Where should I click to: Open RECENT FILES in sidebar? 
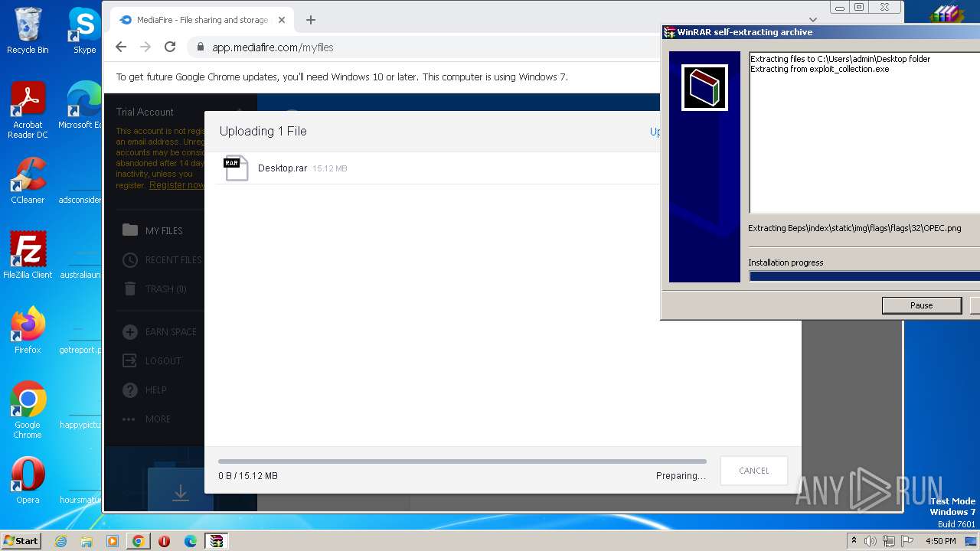pyautogui.click(x=163, y=259)
